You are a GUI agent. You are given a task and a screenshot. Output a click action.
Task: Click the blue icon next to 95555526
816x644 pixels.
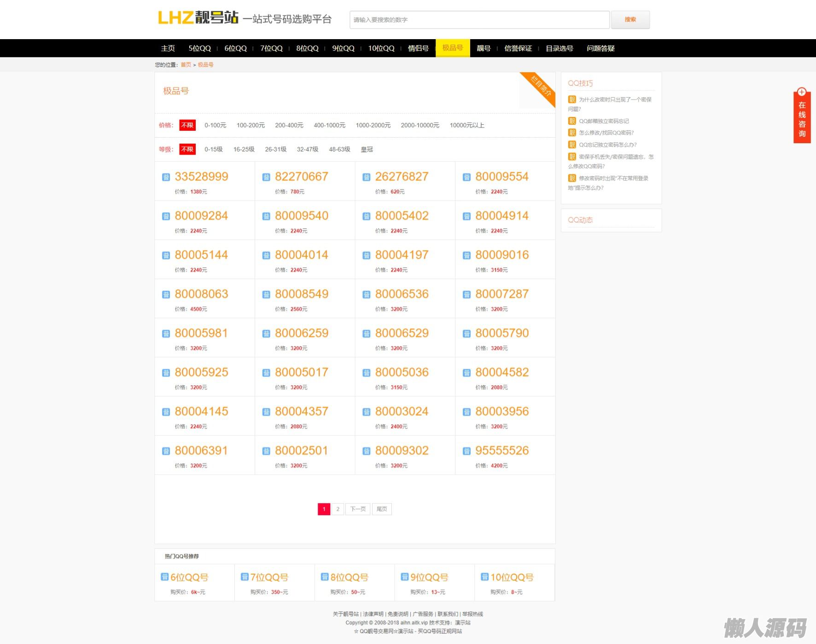tap(466, 451)
